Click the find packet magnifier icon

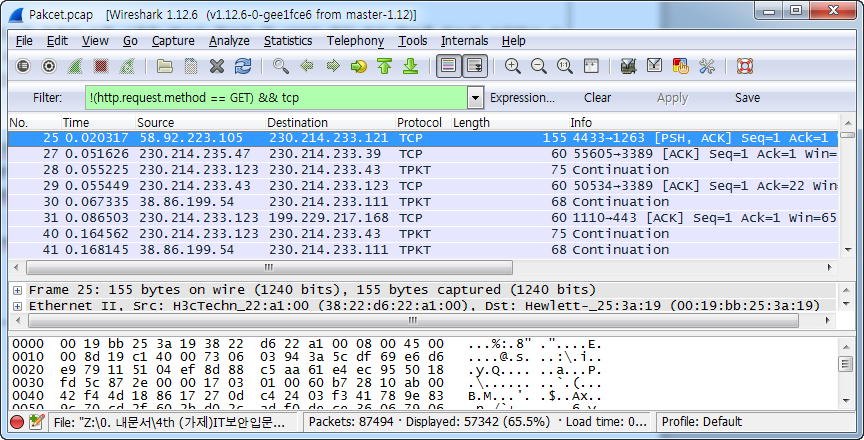[x=281, y=67]
